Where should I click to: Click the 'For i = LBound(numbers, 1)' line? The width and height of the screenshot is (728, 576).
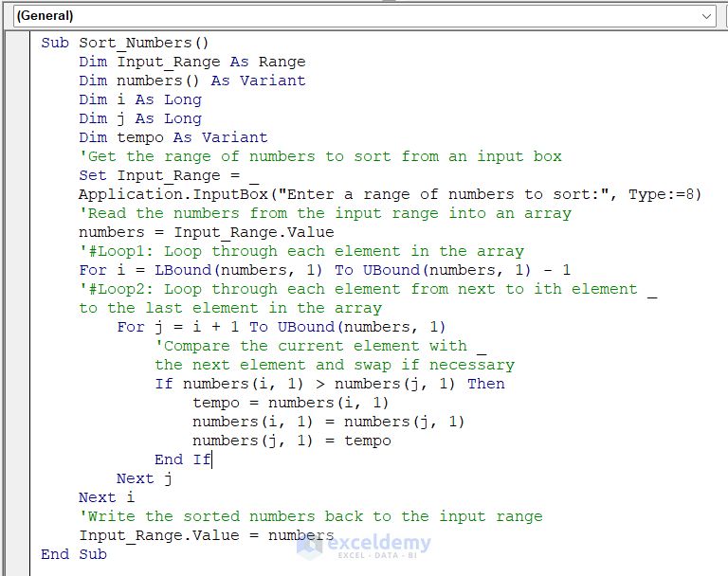(324, 270)
